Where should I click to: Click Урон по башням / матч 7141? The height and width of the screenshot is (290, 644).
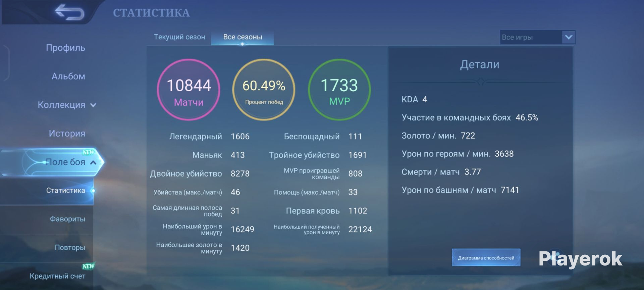[460, 190]
